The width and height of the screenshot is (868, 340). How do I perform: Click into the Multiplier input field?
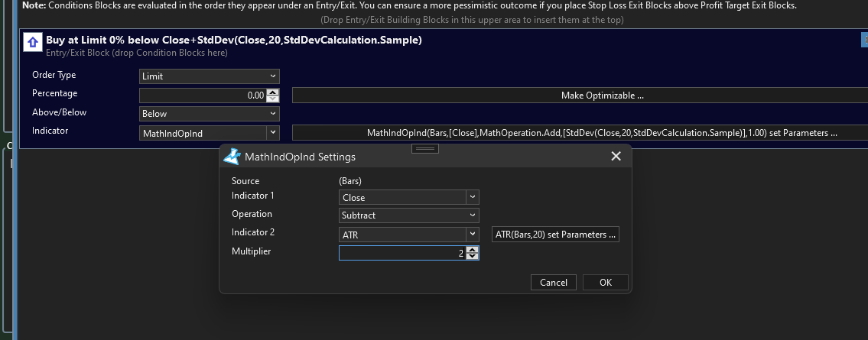coord(401,253)
